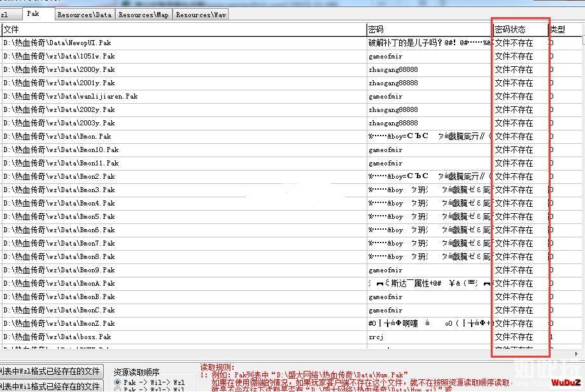This screenshot has height=392, width=585.
Task: Highlight the Bmon2.Pak file row
Action: click(59, 177)
